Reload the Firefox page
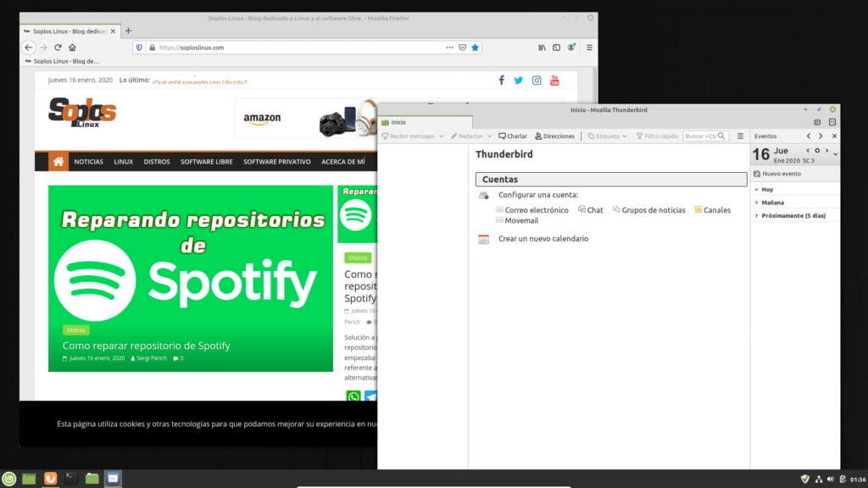 coord(58,47)
